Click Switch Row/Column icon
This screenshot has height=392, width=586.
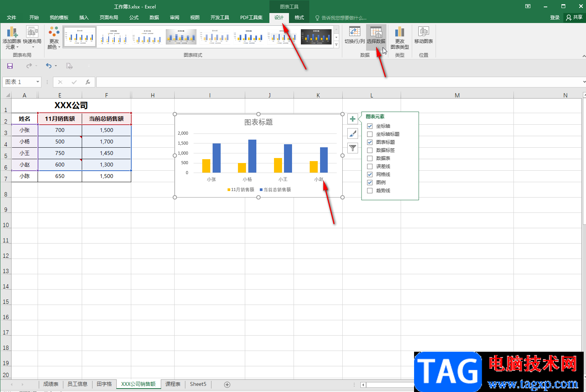tap(355, 32)
